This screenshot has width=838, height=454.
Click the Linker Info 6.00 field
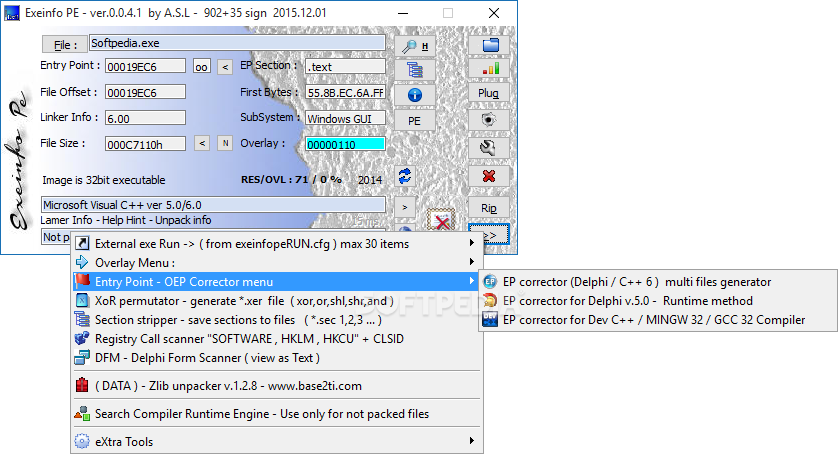pyautogui.click(x=145, y=118)
